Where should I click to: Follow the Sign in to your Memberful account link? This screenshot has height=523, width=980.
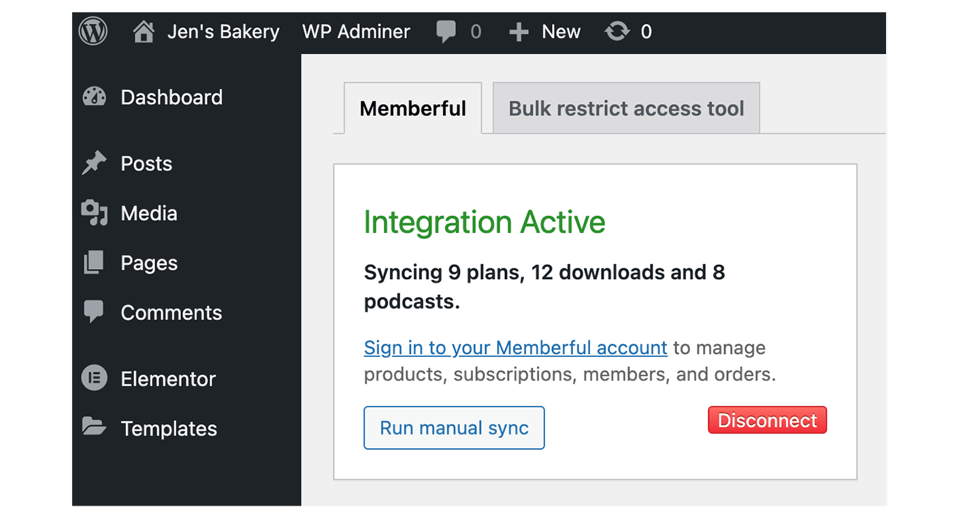tap(515, 347)
